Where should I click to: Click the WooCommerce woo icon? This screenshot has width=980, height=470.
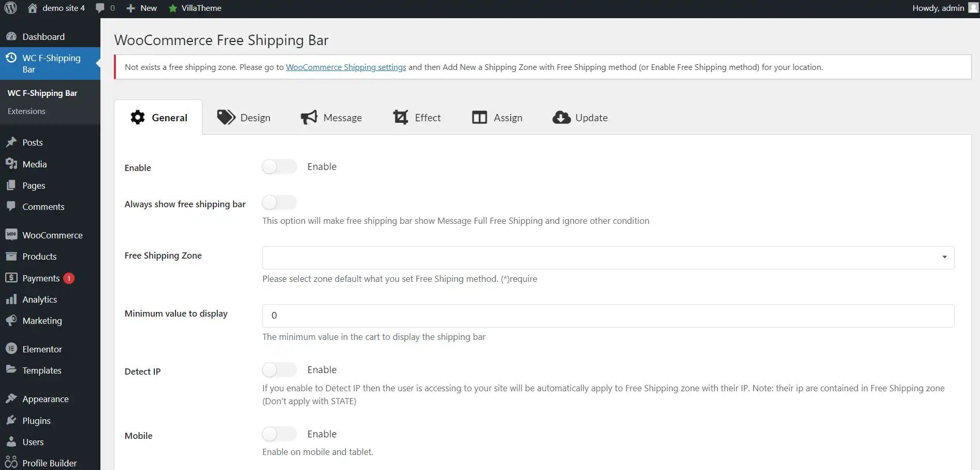pyautogui.click(x=11, y=235)
